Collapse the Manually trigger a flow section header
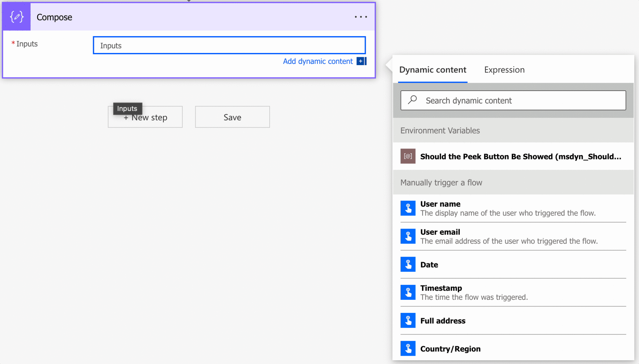 441,183
